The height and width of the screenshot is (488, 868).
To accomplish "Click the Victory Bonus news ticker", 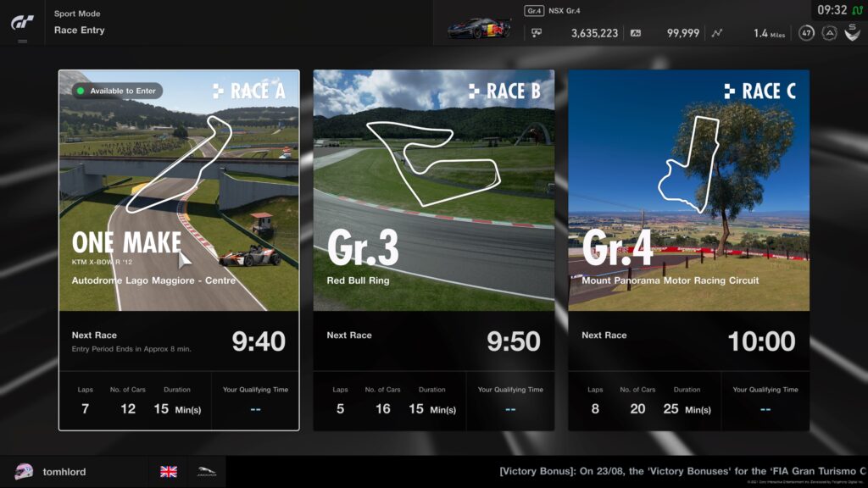I will point(683,471).
